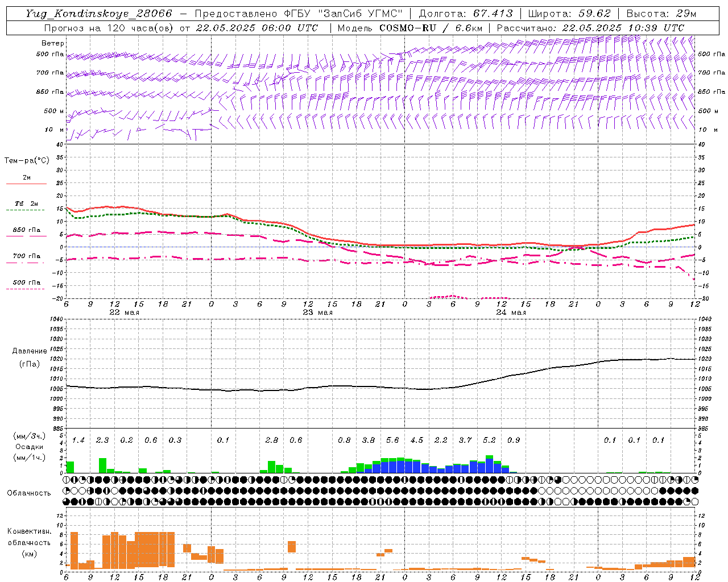Click the 'Давление' pressure panel label
The image size is (728, 582).
tap(30, 351)
